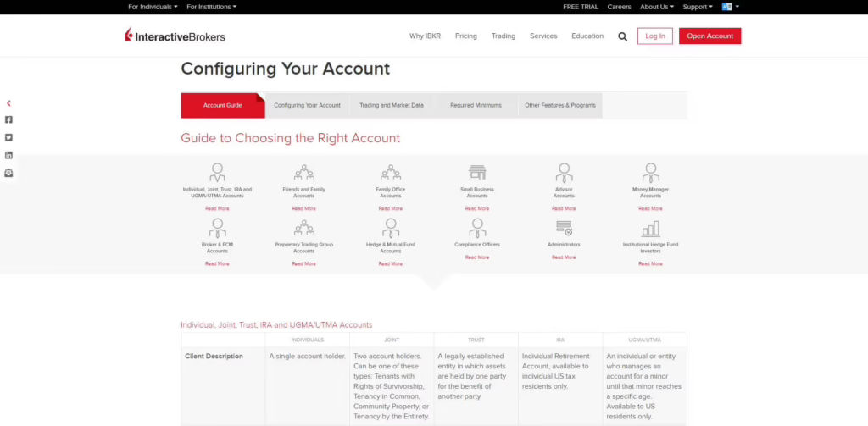Viewport: 868px width, 426px height.
Task: Expand the For Institutions dropdown
Action: (x=211, y=7)
